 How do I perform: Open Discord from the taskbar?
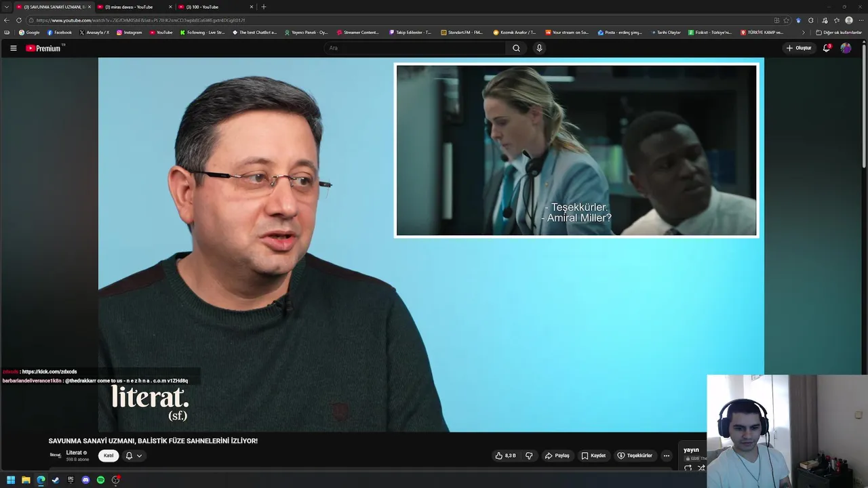click(85, 480)
